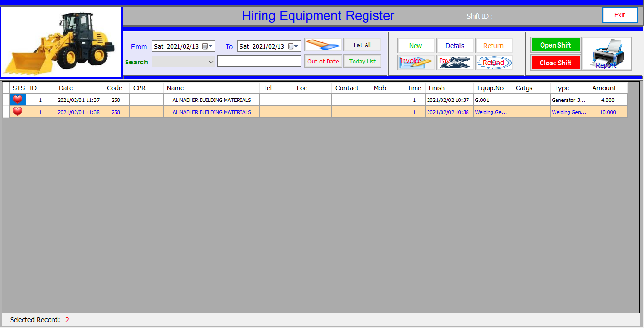The image size is (644, 328).
Task: Click the Refund icon button
Action: tap(494, 62)
